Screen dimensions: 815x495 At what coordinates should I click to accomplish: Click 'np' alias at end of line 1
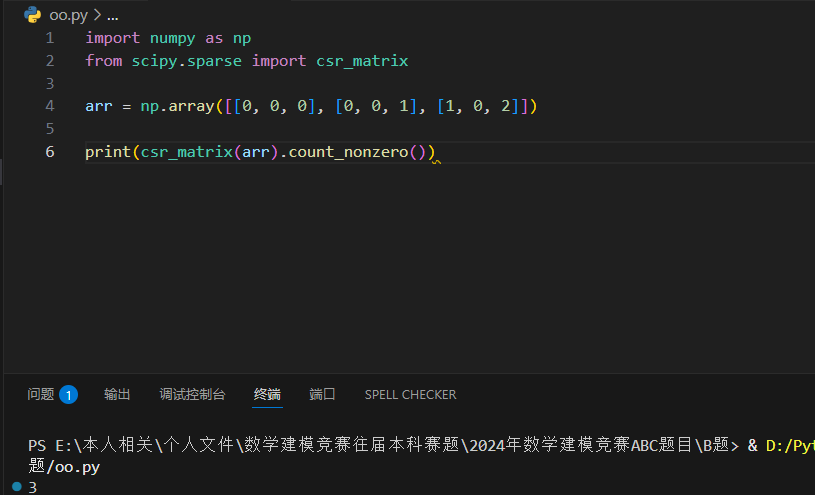[x=242, y=39]
